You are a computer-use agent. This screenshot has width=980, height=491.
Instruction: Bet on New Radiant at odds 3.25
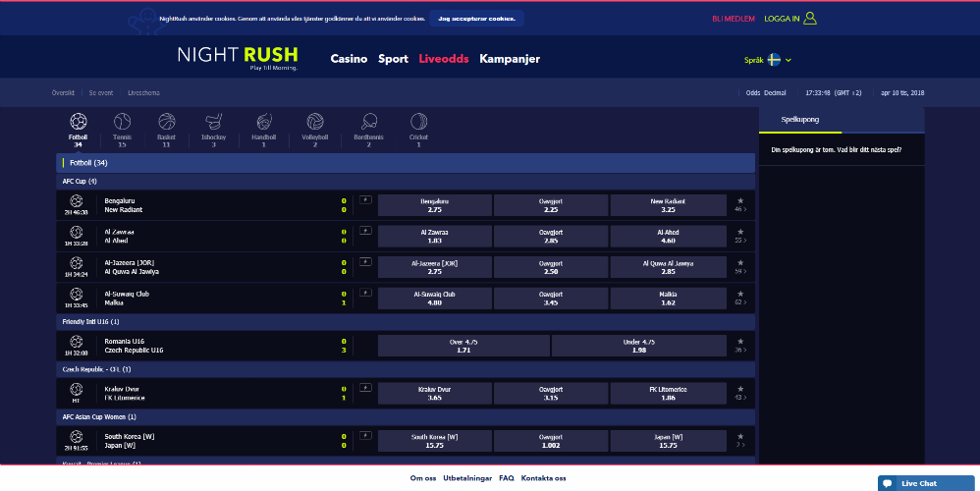(x=668, y=205)
